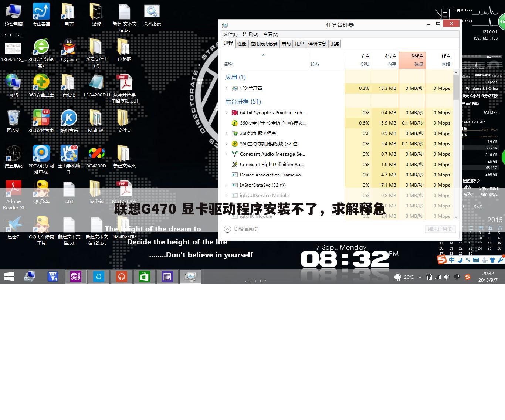Sort by 磁盘 99% column header
Image resolution: width=505 pixels, height=420 pixels.
pos(412,60)
